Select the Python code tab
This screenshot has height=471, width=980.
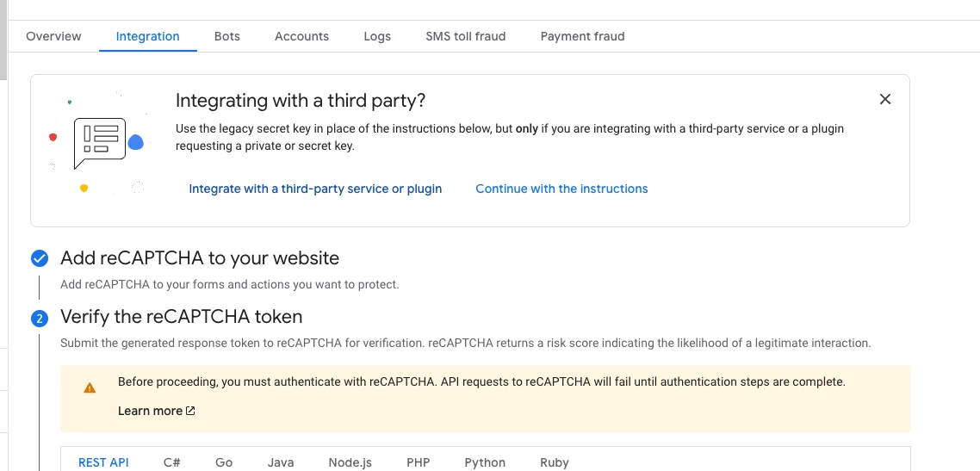485,462
